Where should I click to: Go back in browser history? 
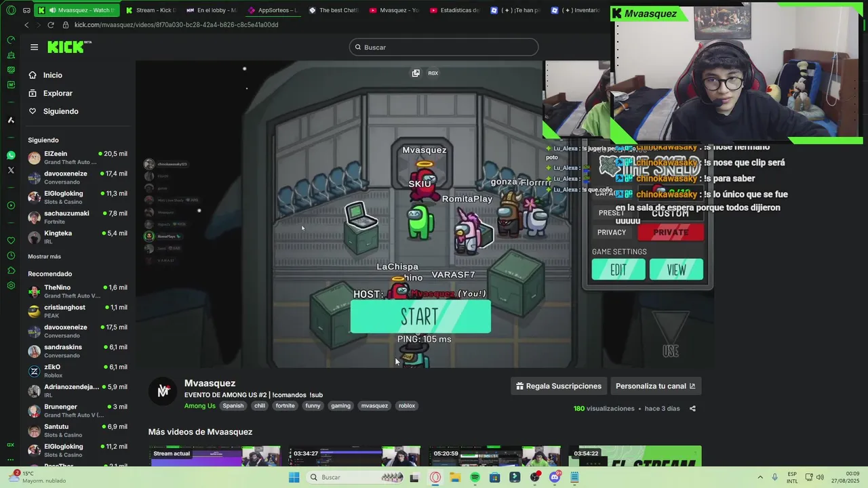26,25
